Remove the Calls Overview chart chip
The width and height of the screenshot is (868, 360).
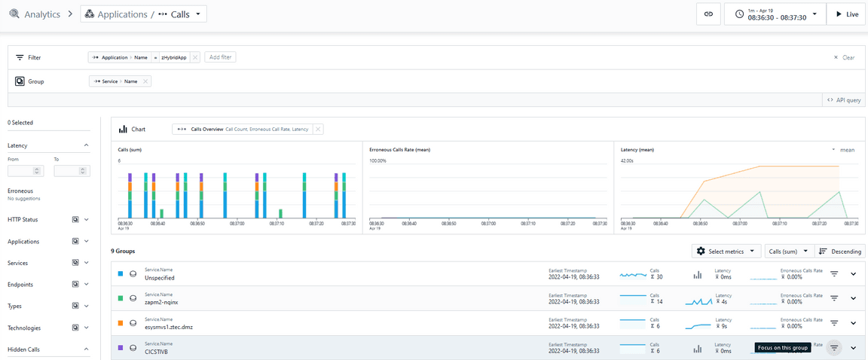click(x=318, y=130)
